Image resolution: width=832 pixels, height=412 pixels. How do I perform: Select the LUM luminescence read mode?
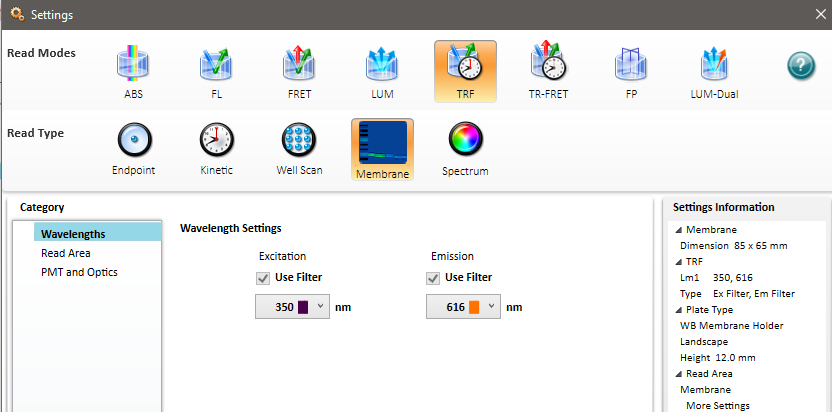pos(382,64)
